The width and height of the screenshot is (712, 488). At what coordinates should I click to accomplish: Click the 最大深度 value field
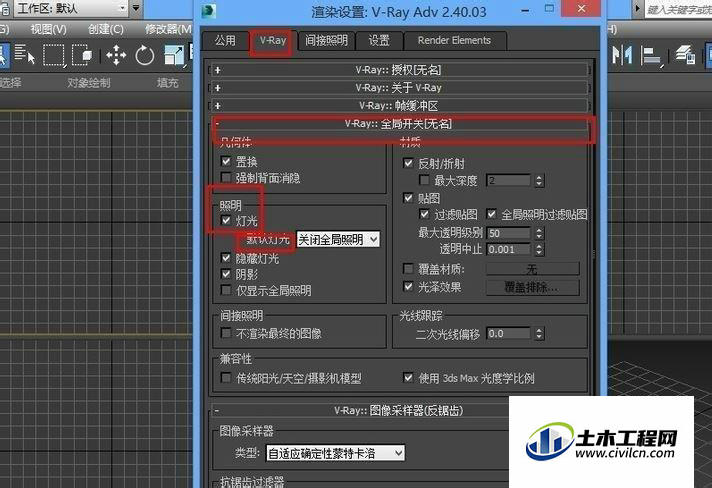tap(508, 180)
